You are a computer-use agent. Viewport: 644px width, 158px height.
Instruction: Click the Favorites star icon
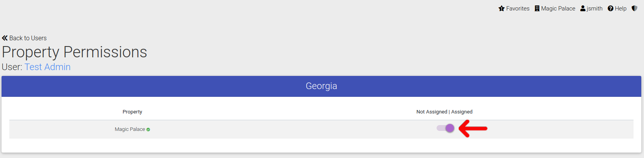502,9
